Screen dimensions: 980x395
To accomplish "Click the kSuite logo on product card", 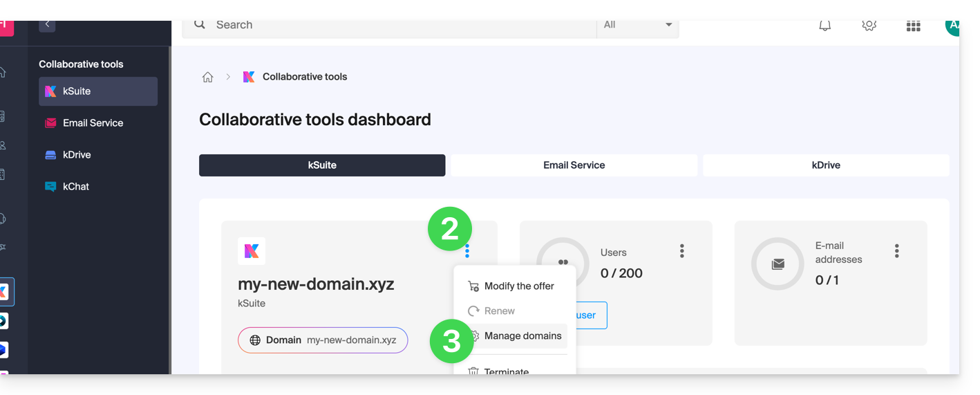I will [252, 251].
